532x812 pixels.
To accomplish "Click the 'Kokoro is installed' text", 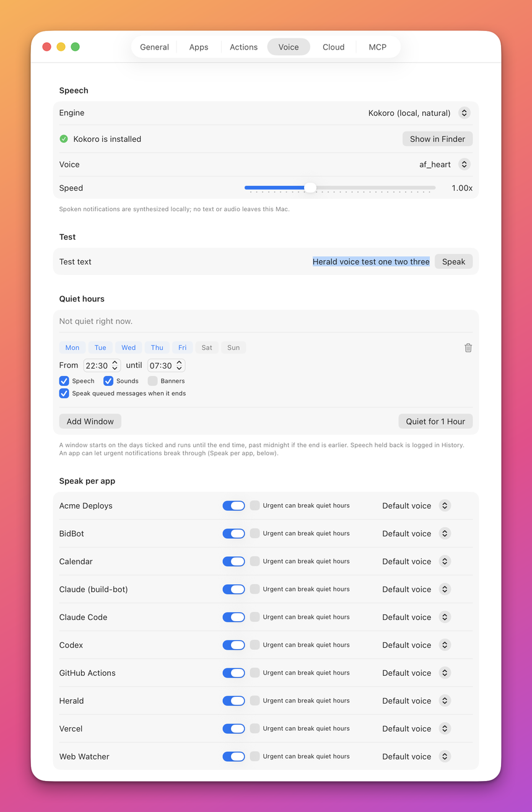I will coord(107,139).
